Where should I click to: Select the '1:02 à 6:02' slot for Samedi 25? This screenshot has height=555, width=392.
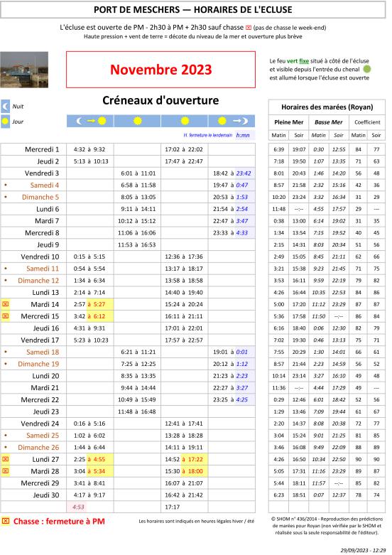89,436
